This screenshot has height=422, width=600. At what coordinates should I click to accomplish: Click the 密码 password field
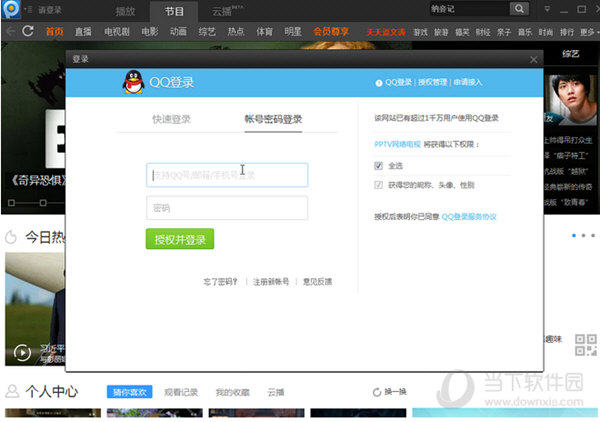point(227,208)
